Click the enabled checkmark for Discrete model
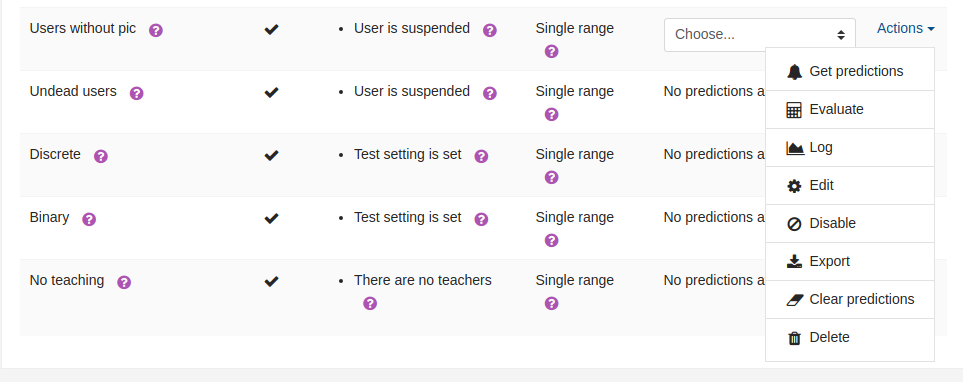This screenshot has height=382, width=963. click(271, 155)
